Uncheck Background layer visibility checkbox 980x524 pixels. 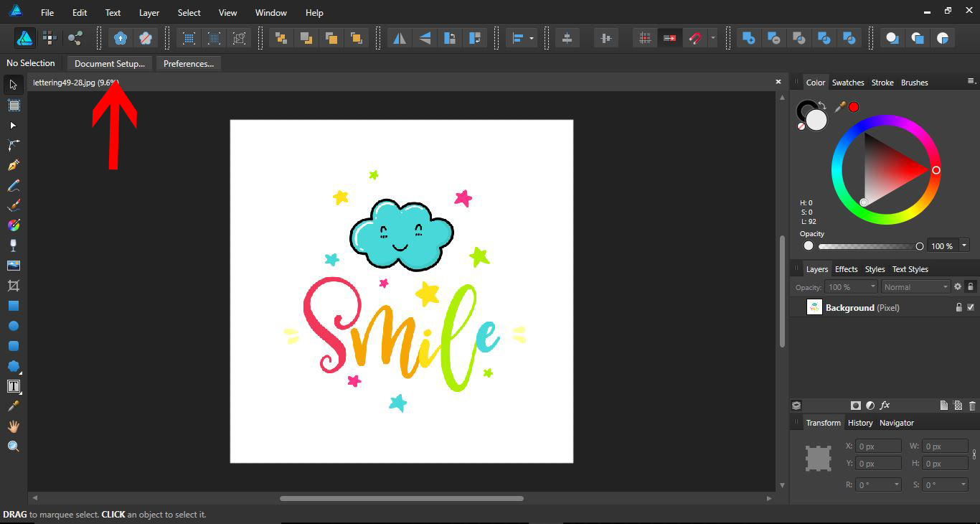[971, 307]
